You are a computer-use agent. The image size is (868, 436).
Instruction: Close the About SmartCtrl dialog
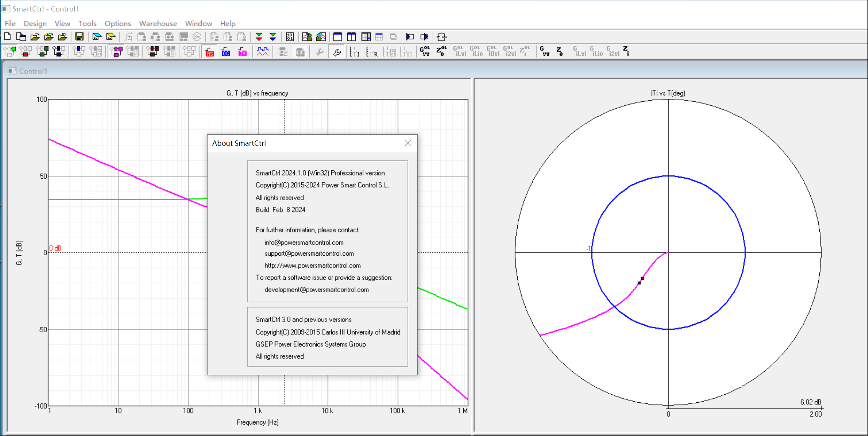408,143
